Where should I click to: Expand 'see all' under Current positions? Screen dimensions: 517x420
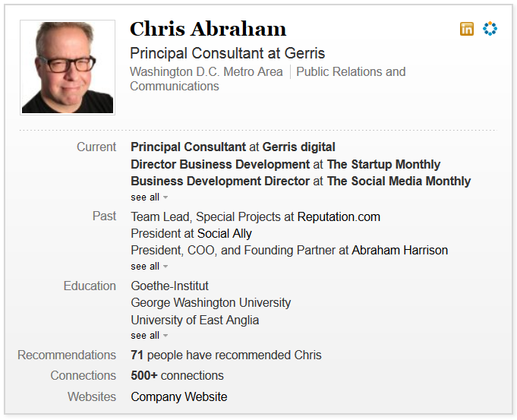click(x=149, y=197)
